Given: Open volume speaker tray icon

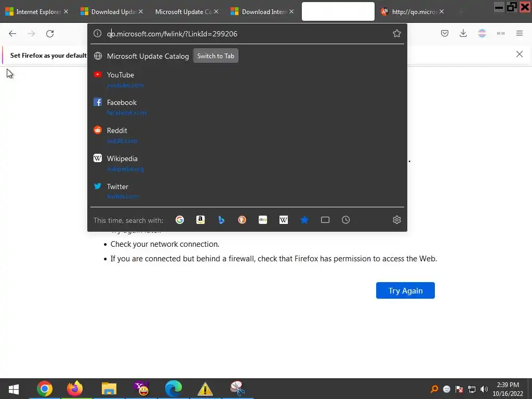Looking at the screenshot, I should [x=484, y=389].
